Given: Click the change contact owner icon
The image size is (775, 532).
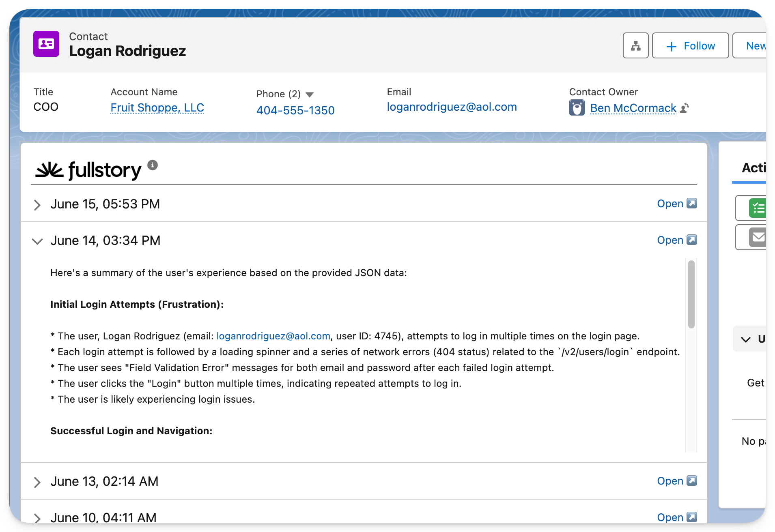Looking at the screenshot, I should point(684,108).
